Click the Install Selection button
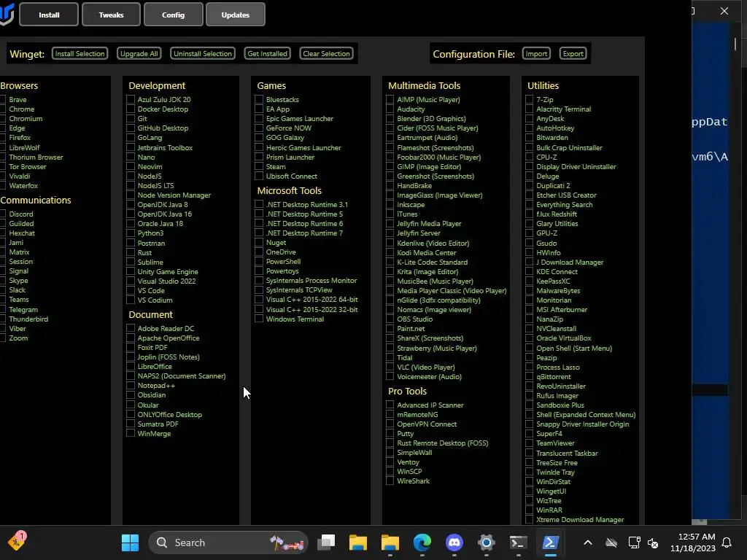The height and width of the screenshot is (560, 747). [x=80, y=53]
